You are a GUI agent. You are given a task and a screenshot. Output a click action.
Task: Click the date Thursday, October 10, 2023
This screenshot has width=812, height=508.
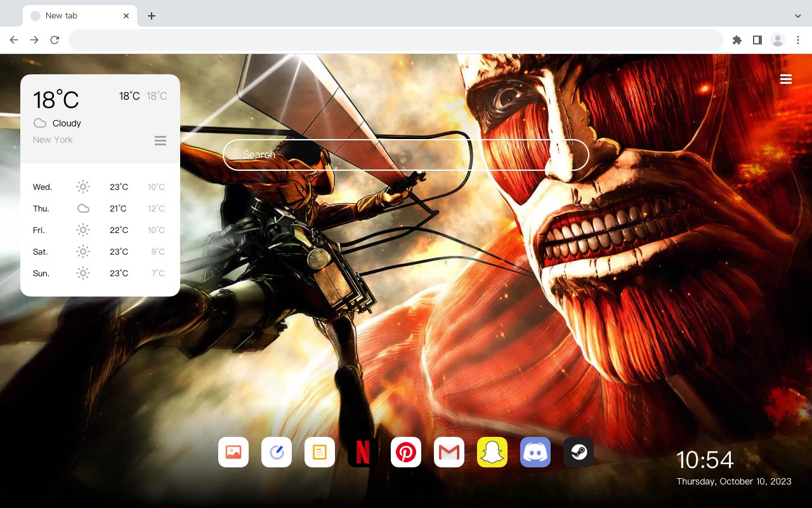[734, 481]
